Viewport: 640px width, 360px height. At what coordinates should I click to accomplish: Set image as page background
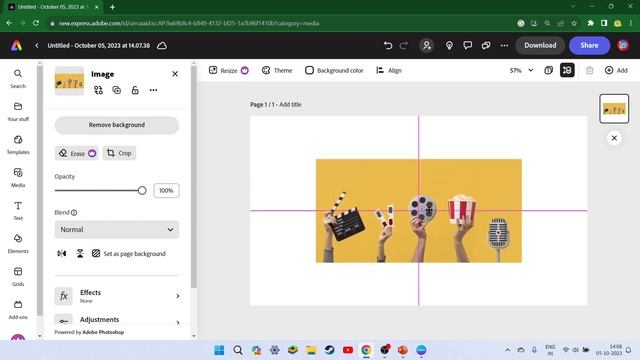point(129,253)
